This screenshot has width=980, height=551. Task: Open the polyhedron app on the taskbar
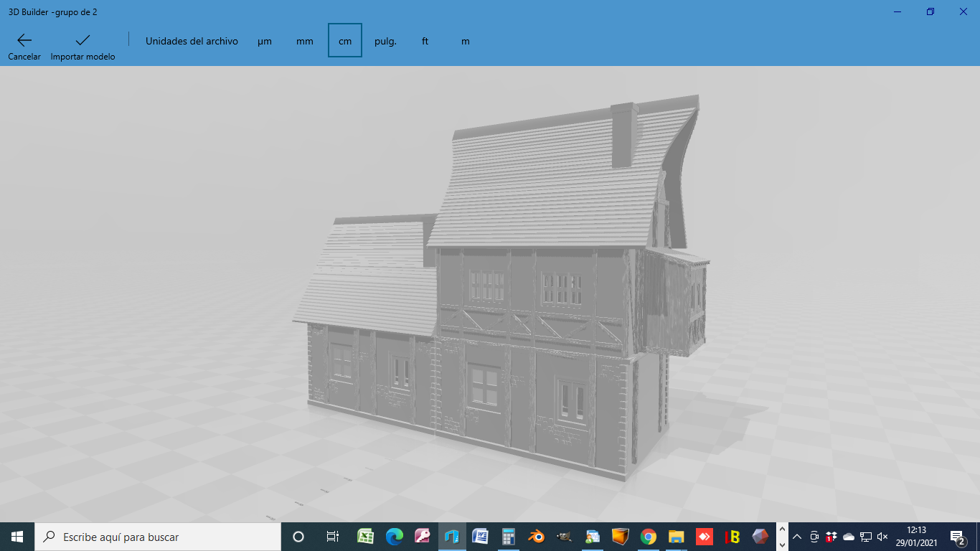pyautogui.click(x=760, y=537)
